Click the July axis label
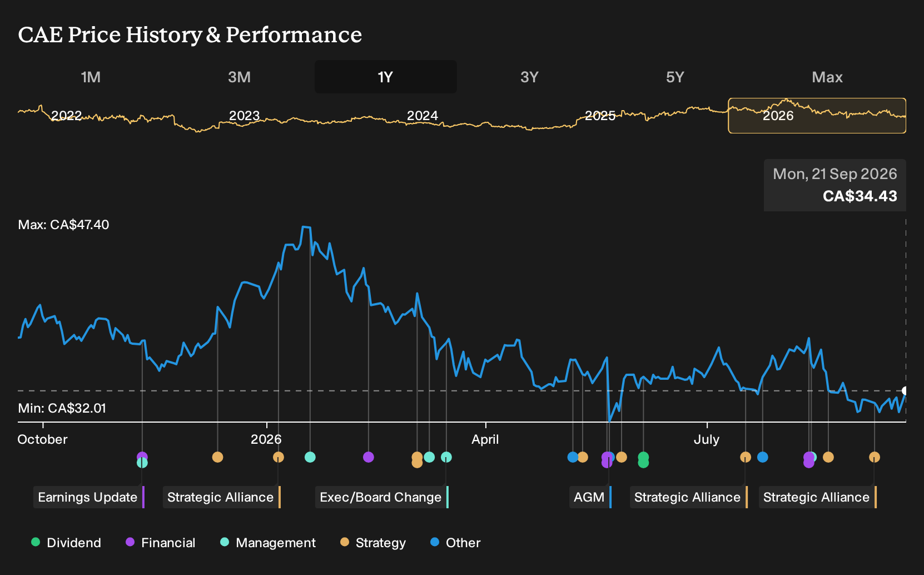The image size is (924, 575). coord(707,439)
